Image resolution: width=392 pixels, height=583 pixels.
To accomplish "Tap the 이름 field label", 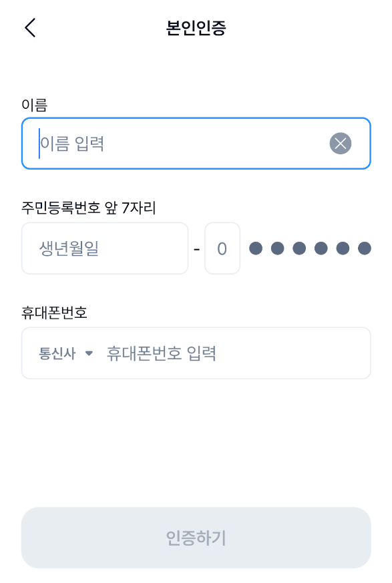I will [35, 106].
